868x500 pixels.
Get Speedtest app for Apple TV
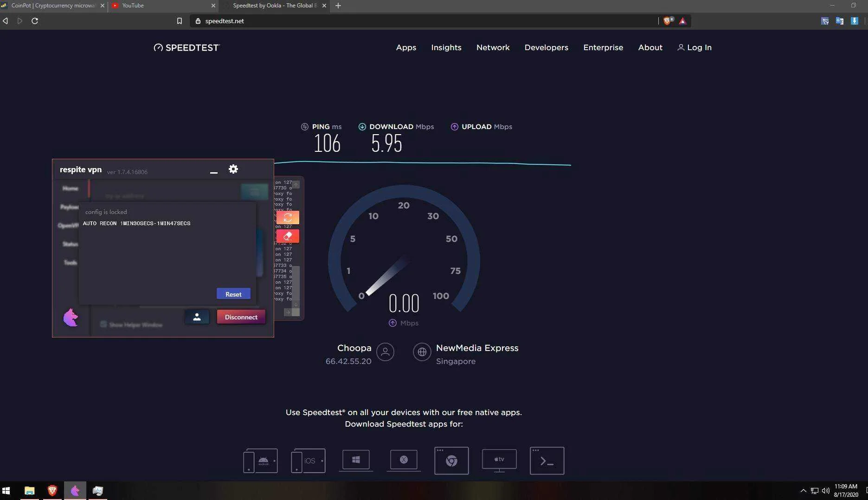(499, 460)
